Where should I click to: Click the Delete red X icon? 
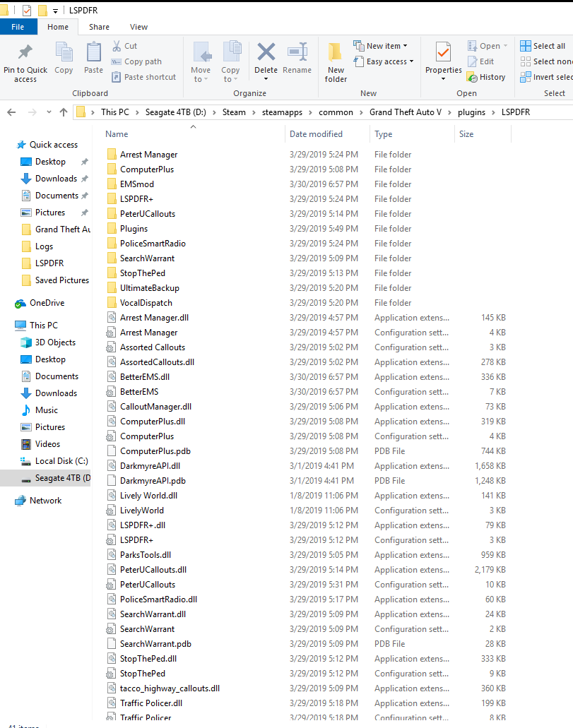click(x=266, y=52)
